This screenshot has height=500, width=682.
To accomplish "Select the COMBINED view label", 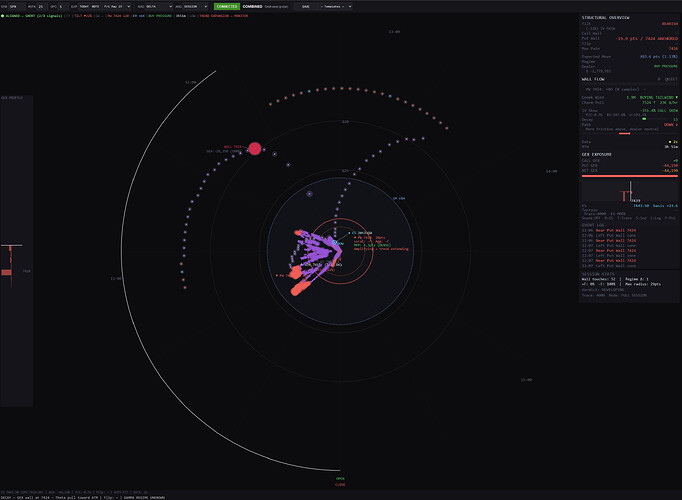I will (252, 7).
